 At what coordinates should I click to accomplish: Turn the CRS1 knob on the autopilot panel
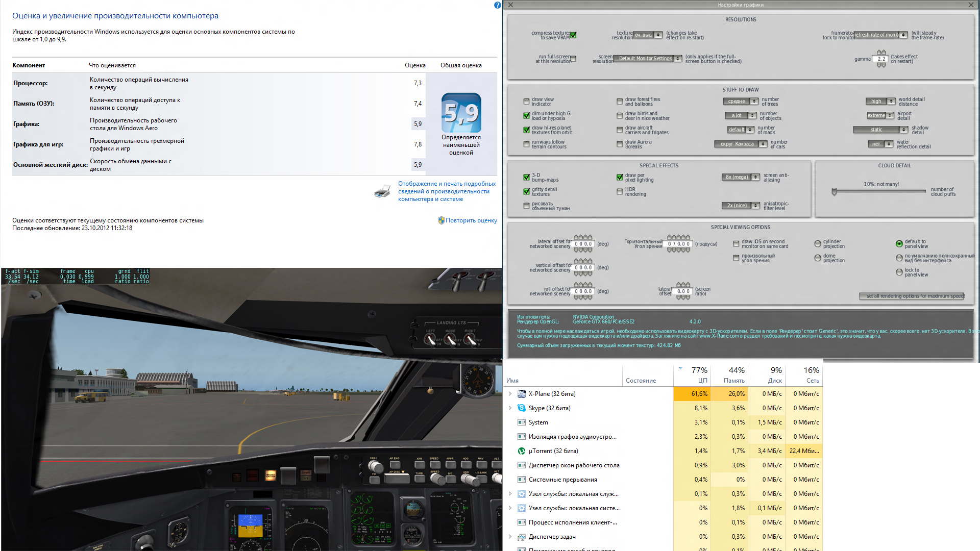[x=376, y=466]
